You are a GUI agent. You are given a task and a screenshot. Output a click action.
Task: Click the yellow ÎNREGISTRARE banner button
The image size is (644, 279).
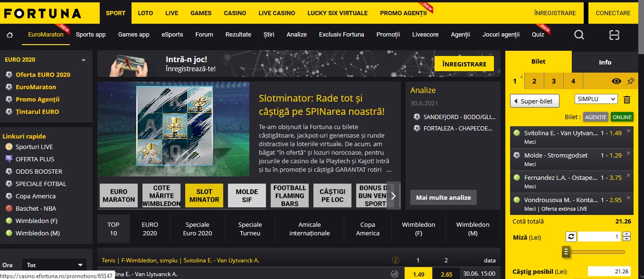(x=464, y=64)
